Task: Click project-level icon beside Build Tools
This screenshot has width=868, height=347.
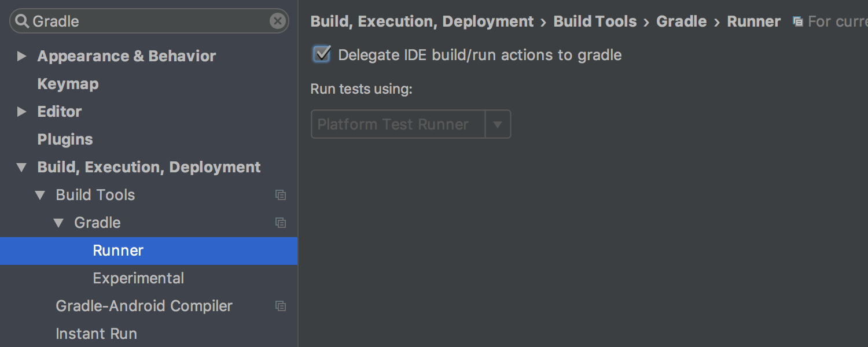Action: [281, 195]
